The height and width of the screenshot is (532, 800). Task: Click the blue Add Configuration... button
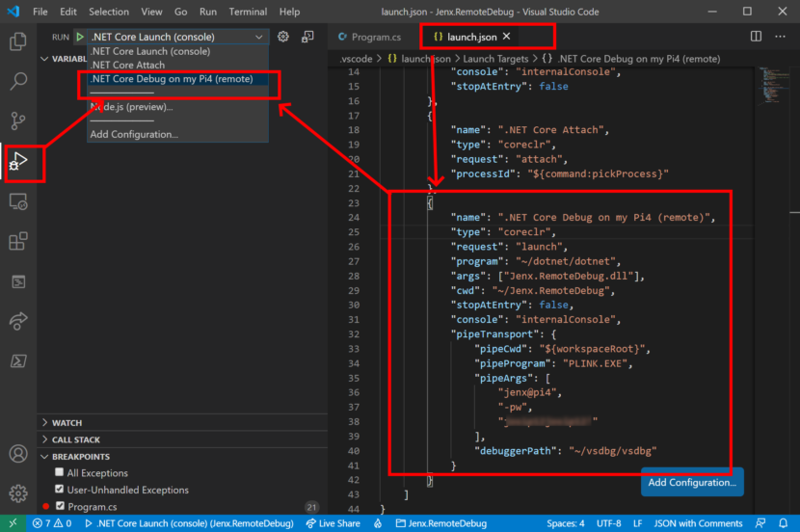[692, 482]
